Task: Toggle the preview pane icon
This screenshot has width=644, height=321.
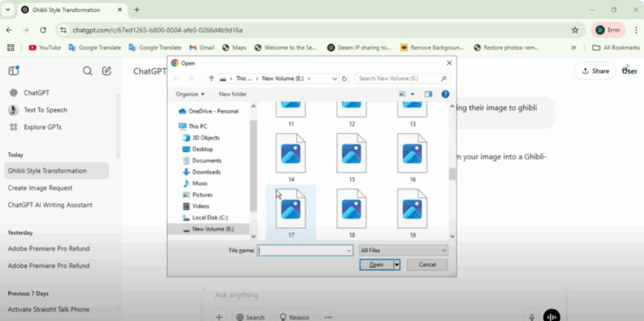Action: pos(428,94)
